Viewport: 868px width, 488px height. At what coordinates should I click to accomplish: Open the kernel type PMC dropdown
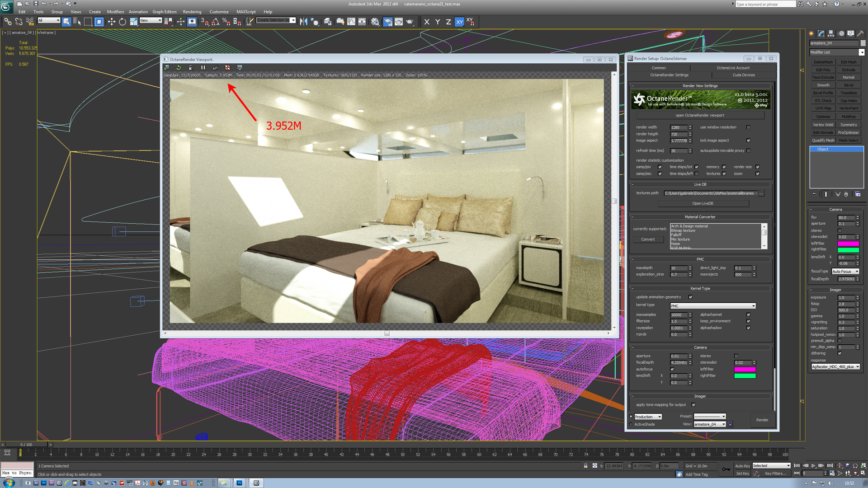click(x=712, y=306)
